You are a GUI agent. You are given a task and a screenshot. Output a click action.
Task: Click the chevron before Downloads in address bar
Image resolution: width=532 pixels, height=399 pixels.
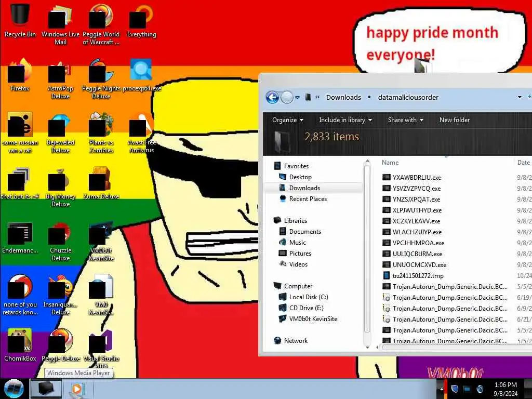point(317,97)
